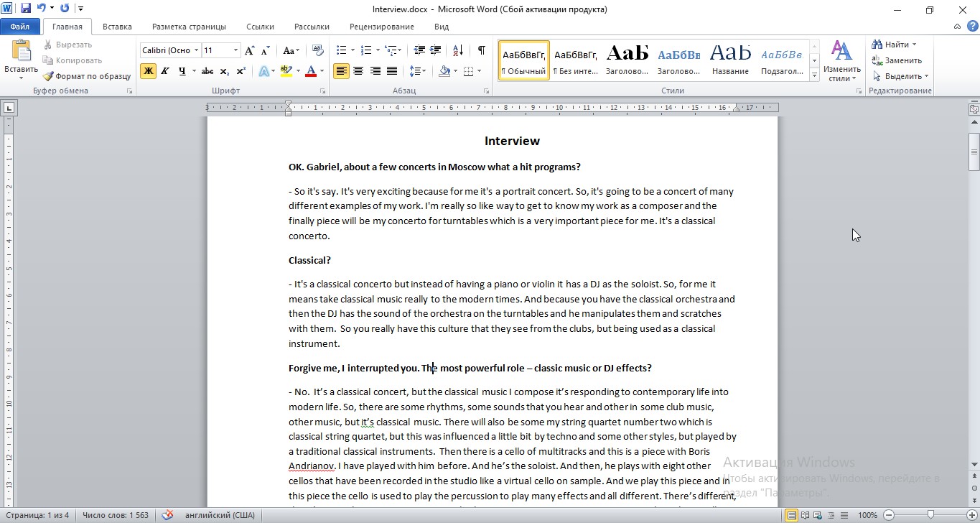
Task: Open the line spacing dropdown
Action: point(417,71)
